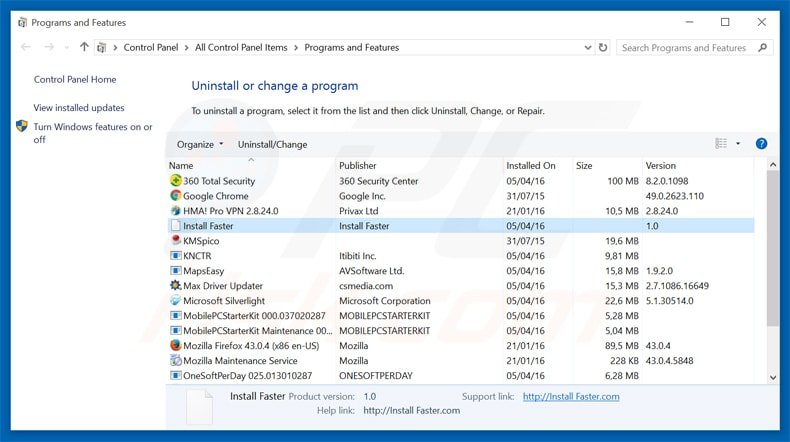Click the KMSpico program icon
This screenshot has width=790, height=442.
pyautogui.click(x=175, y=241)
